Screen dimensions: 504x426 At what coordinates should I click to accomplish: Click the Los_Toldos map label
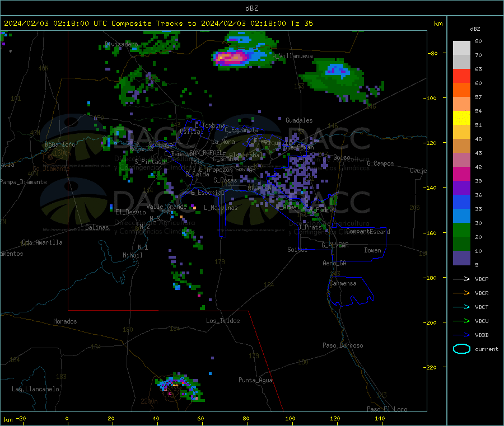(223, 321)
